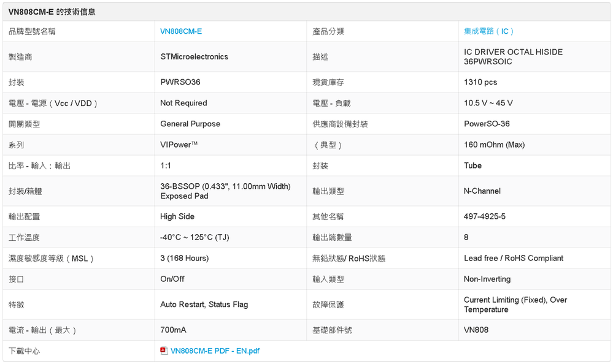Image resolution: width=613 pixels, height=364 pixels.
Task: Select the interface value On/Off
Action: coord(172,279)
